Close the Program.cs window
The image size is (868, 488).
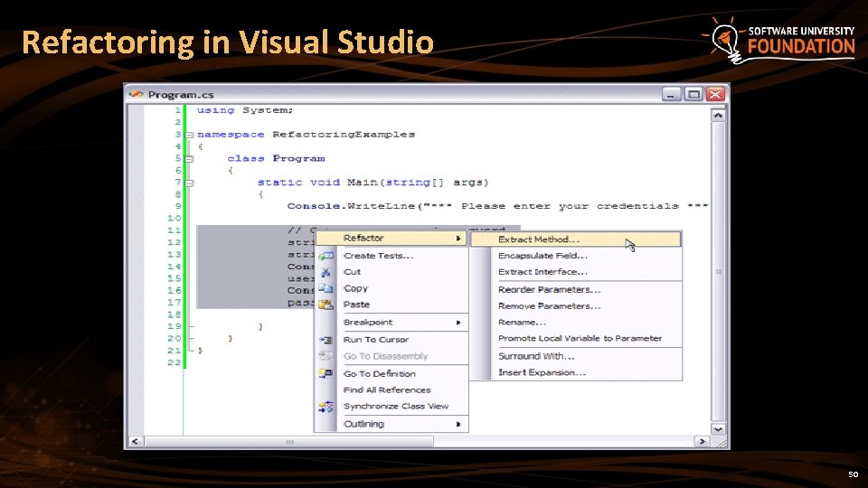715,94
